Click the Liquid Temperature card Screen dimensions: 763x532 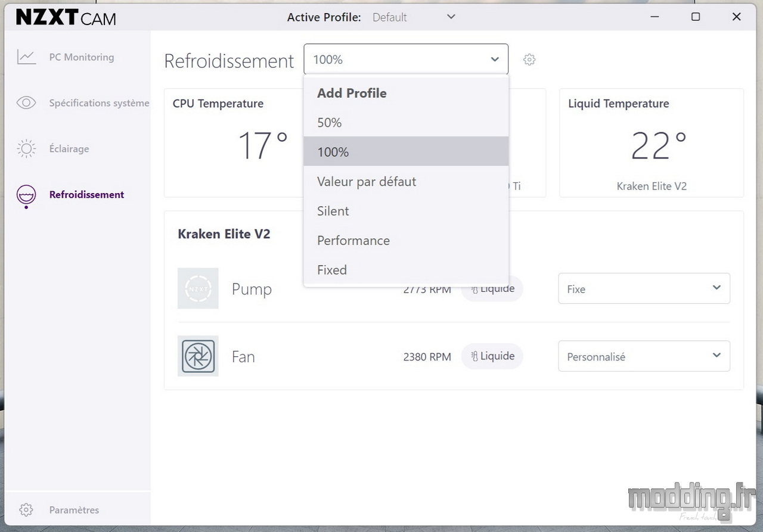[x=652, y=143]
